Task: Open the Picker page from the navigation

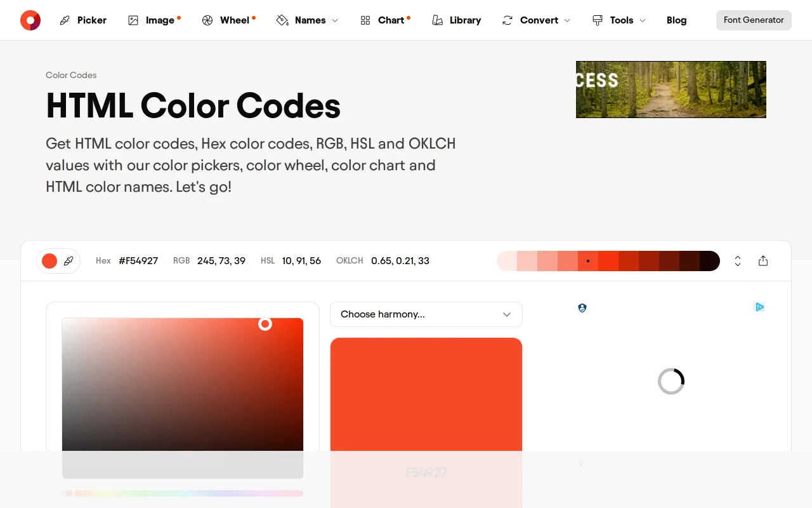Action: (x=83, y=20)
